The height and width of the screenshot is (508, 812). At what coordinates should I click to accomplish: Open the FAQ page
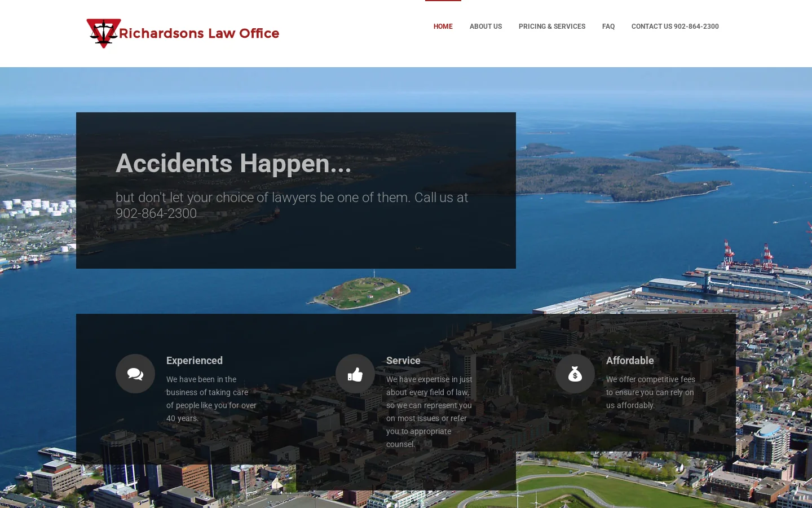[608, 27]
